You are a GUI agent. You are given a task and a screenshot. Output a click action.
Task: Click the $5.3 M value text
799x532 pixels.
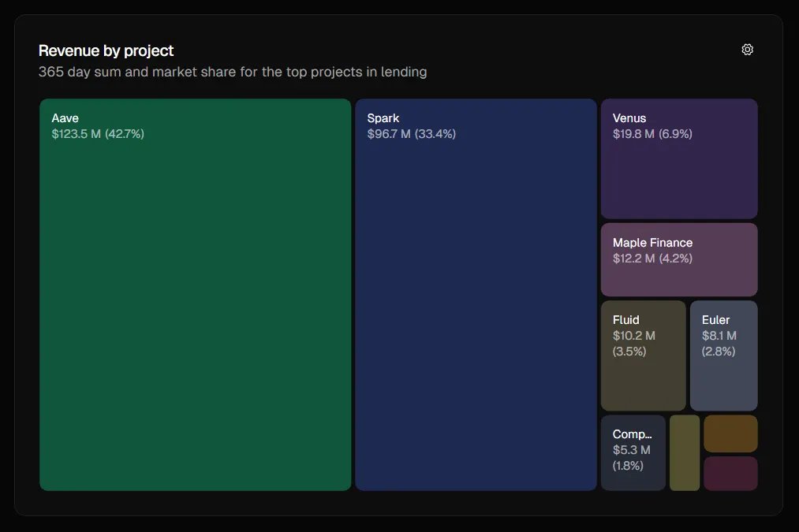coord(632,450)
